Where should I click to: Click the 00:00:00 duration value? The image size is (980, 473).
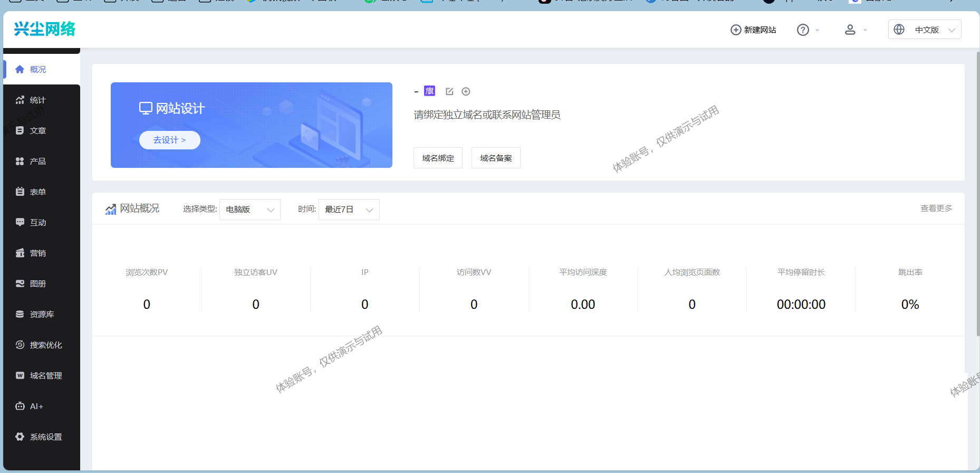click(x=801, y=305)
